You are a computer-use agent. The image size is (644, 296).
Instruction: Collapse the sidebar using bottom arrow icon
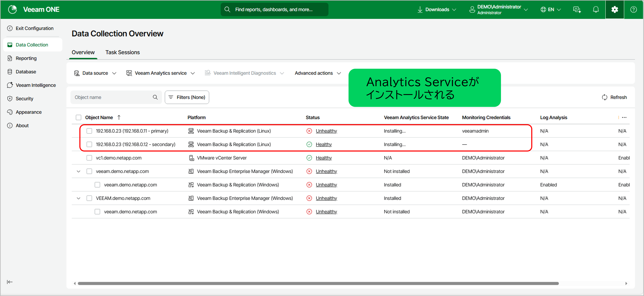pos(10,282)
